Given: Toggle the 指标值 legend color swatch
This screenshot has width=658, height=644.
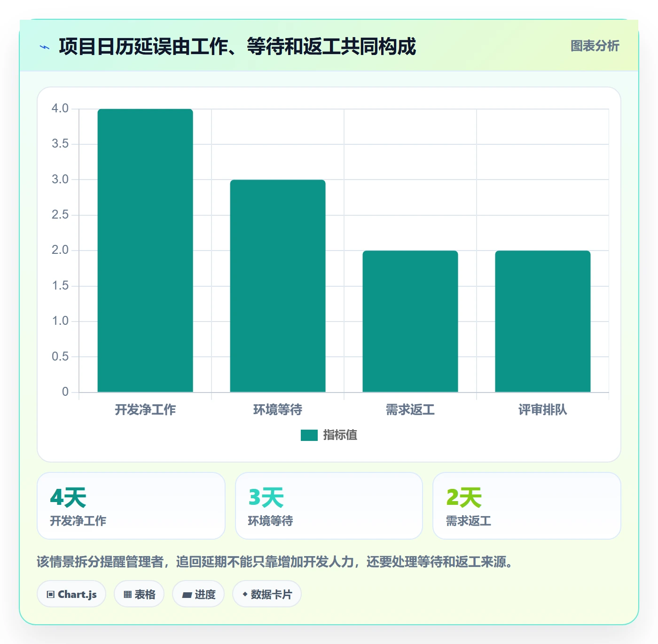Looking at the screenshot, I should 309,435.
